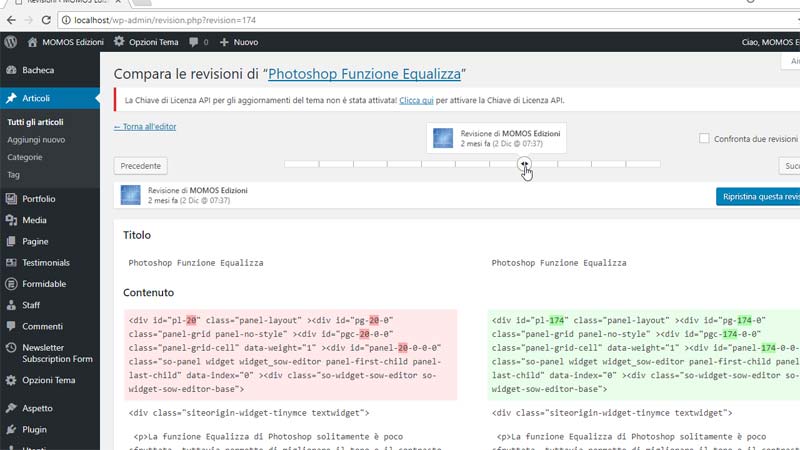The height and width of the screenshot is (450, 800).
Task: Click the gear icon for Opzioni Tema in the top bar
Action: pyautogui.click(x=119, y=41)
